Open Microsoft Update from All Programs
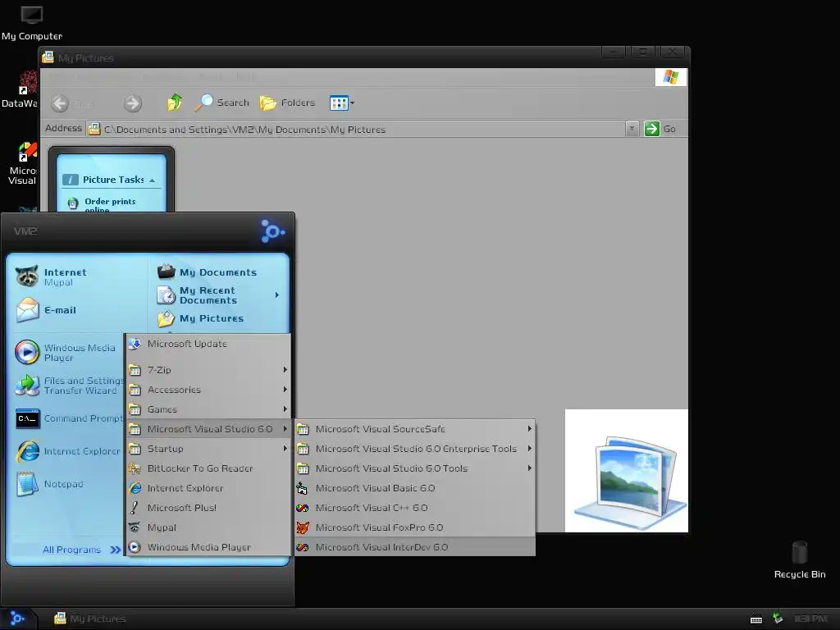 coord(208,344)
